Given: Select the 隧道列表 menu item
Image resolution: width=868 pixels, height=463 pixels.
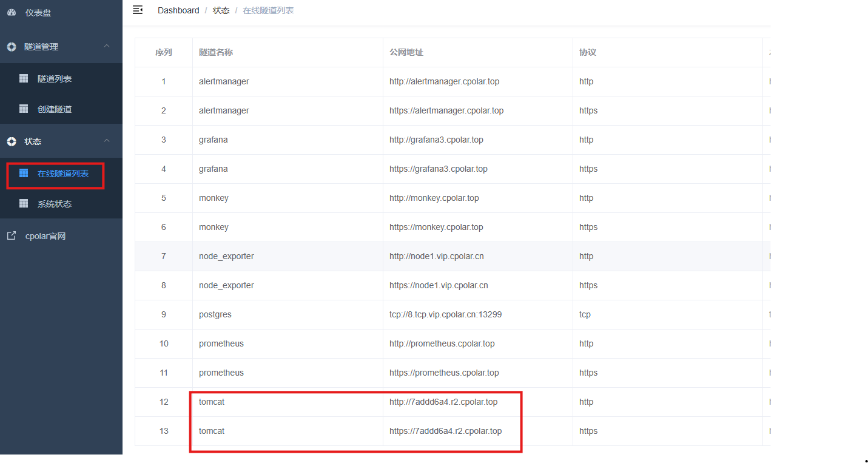Looking at the screenshot, I should pyautogui.click(x=55, y=79).
